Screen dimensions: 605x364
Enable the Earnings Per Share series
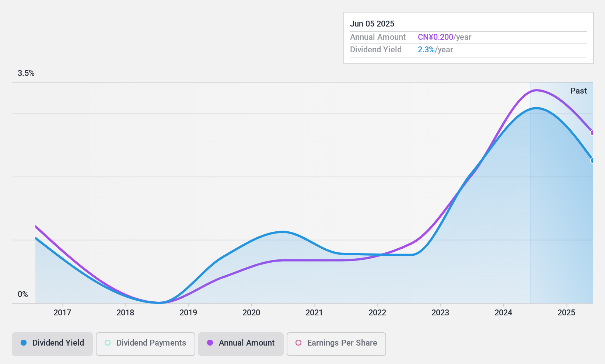[336, 344]
